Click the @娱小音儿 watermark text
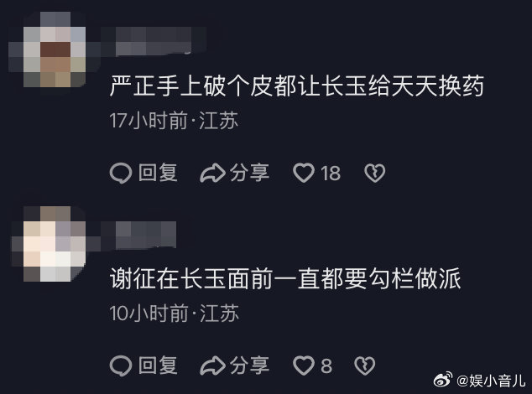532x394 pixels. point(492,381)
